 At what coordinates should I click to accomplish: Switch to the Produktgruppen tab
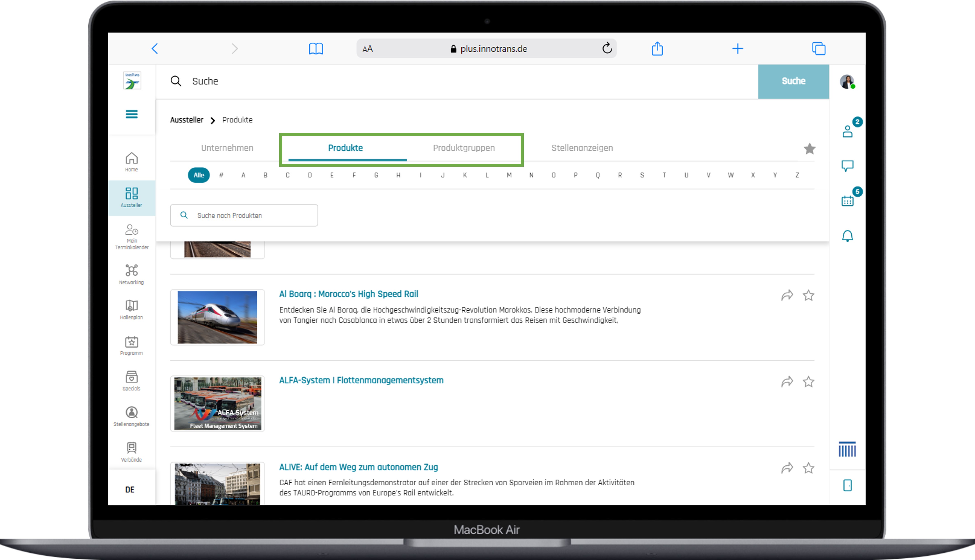pyautogui.click(x=464, y=148)
